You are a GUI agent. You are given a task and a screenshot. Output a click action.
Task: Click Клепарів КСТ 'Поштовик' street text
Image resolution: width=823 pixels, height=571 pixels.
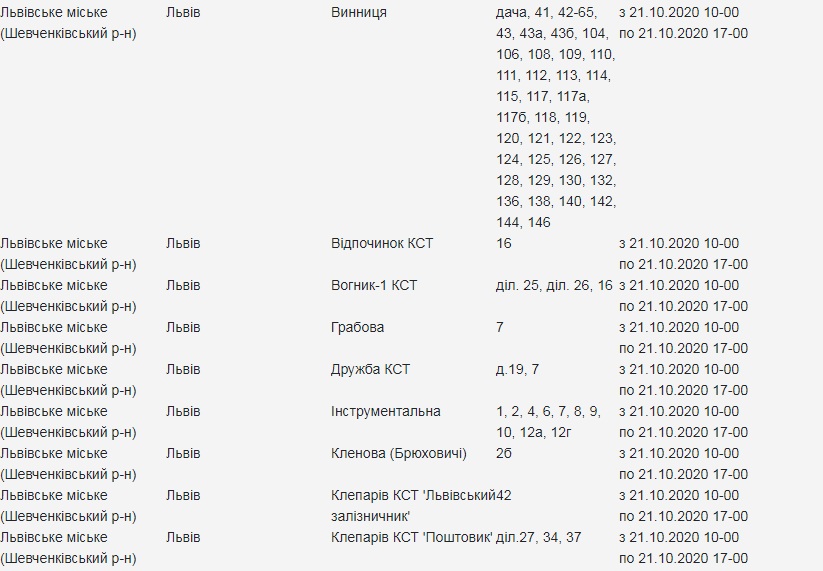tap(411, 538)
